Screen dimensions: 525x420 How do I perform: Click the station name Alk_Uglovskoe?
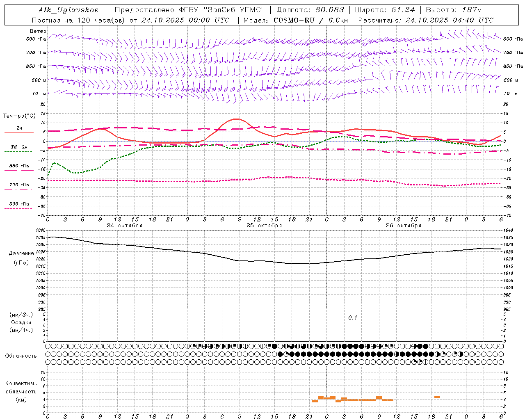[68, 10]
